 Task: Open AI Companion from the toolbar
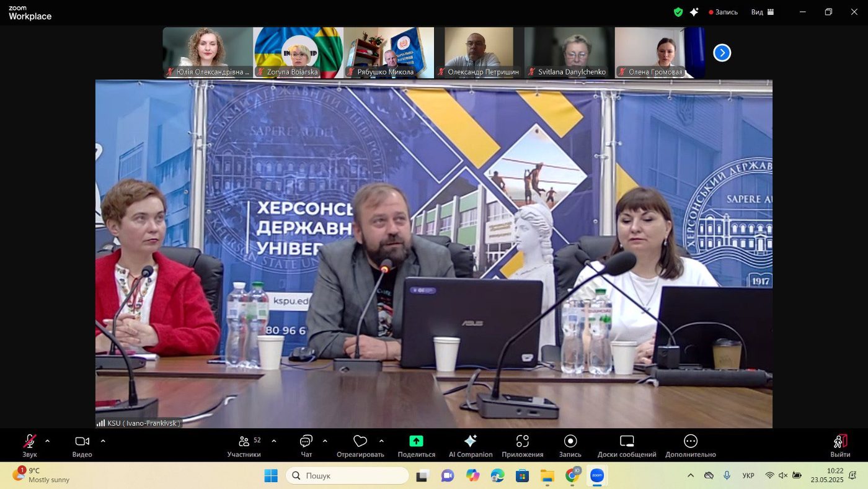471,446
